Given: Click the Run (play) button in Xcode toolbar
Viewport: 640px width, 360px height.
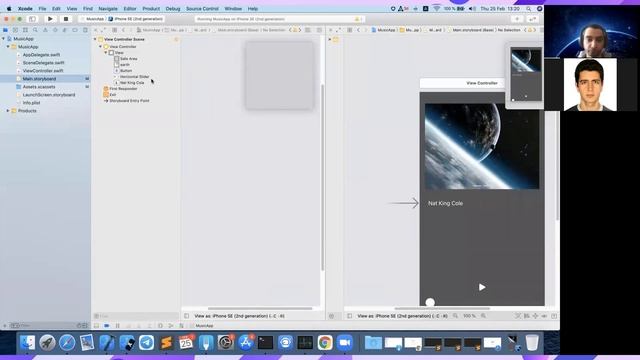Looking at the screenshot, I should [50, 19].
